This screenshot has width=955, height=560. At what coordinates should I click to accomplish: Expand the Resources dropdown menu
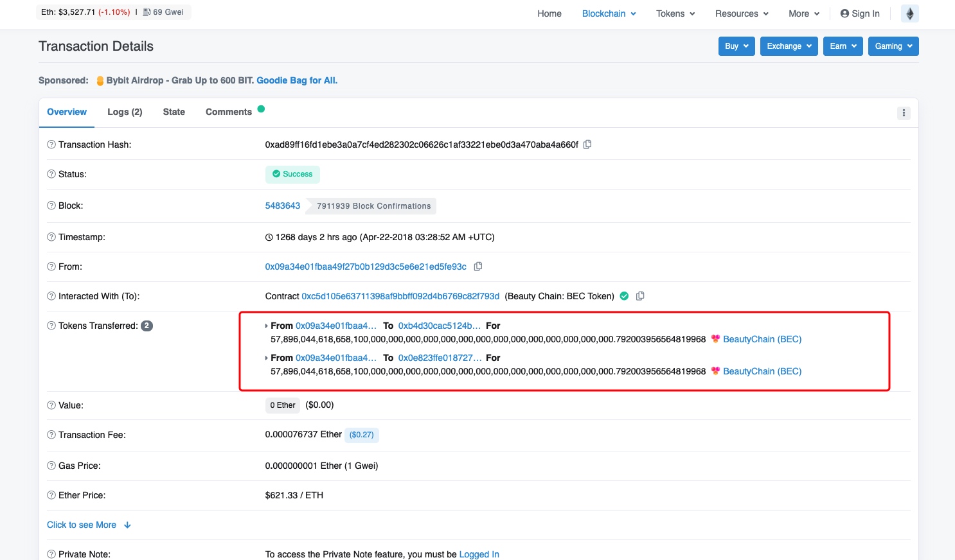(742, 13)
